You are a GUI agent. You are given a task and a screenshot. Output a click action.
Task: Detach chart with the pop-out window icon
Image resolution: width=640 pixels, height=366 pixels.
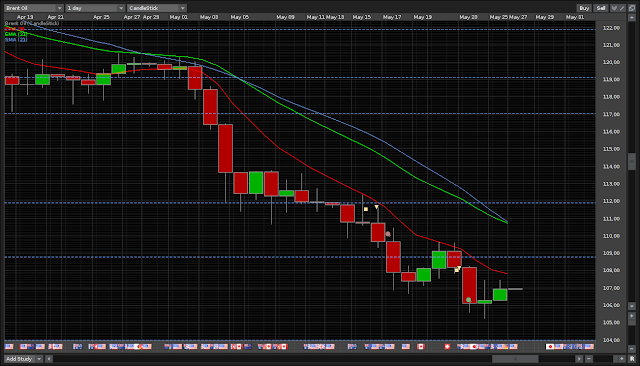pyautogui.click(x=632, y=8)
